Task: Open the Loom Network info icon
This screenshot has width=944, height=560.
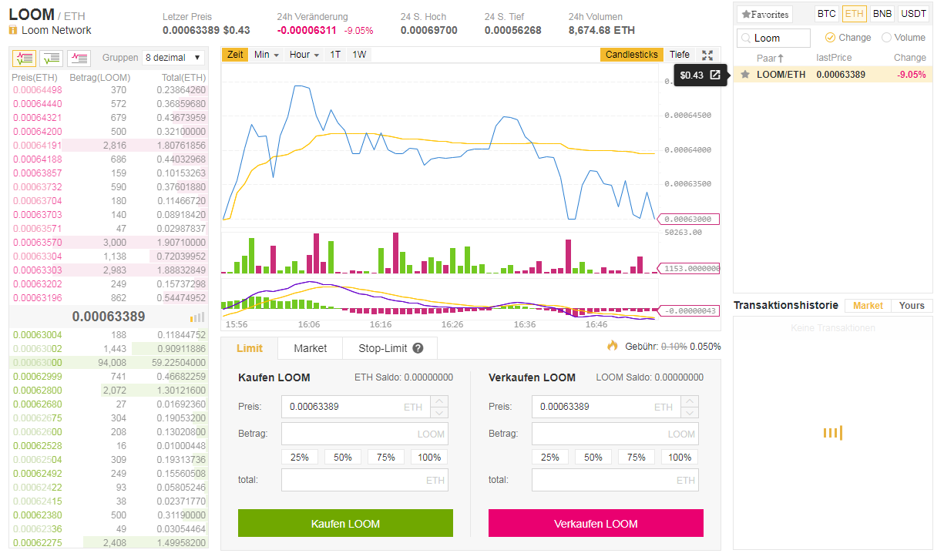Action: pyautogui.click(x=13, y=30)
